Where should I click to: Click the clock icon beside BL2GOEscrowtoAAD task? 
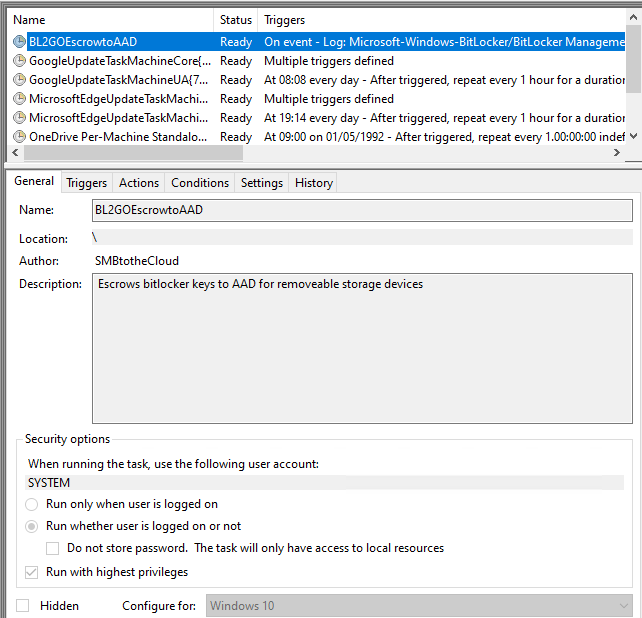(19, 42)
